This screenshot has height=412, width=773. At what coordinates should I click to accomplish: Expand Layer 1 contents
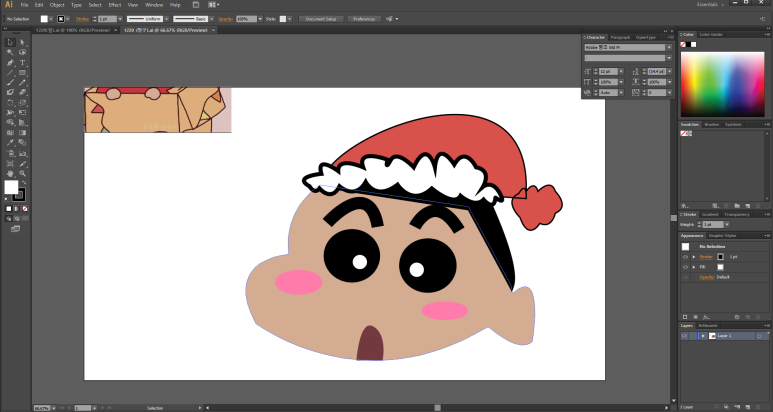coord(703,336)
